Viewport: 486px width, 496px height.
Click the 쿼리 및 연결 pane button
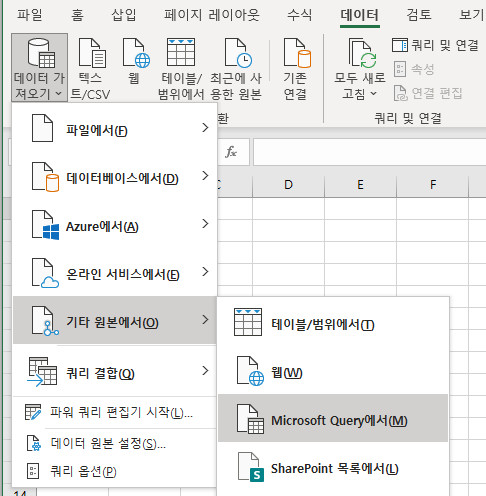pos(436,45)
